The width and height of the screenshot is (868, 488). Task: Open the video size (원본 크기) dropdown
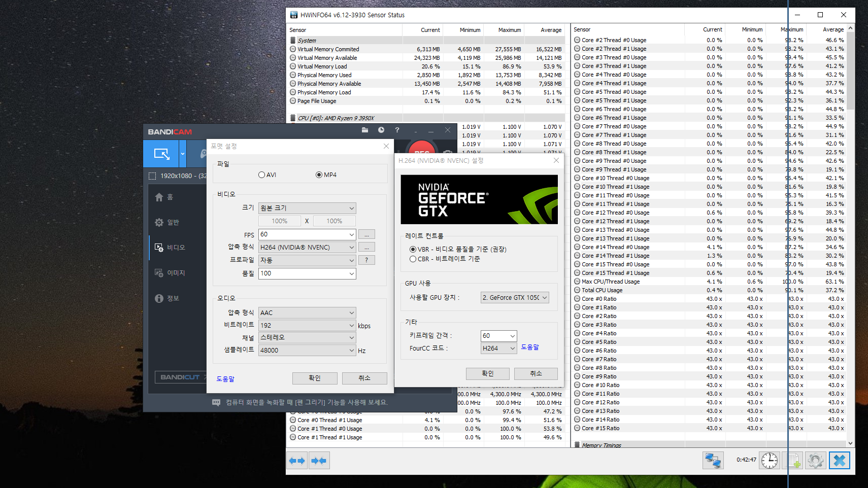pos(307,208)
